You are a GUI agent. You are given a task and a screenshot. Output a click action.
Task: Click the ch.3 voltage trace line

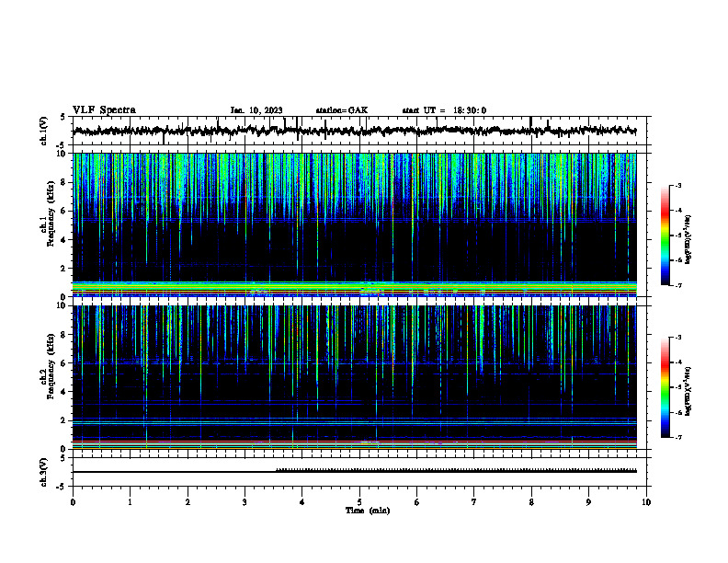pyautogui.click(x=354, y=471)
